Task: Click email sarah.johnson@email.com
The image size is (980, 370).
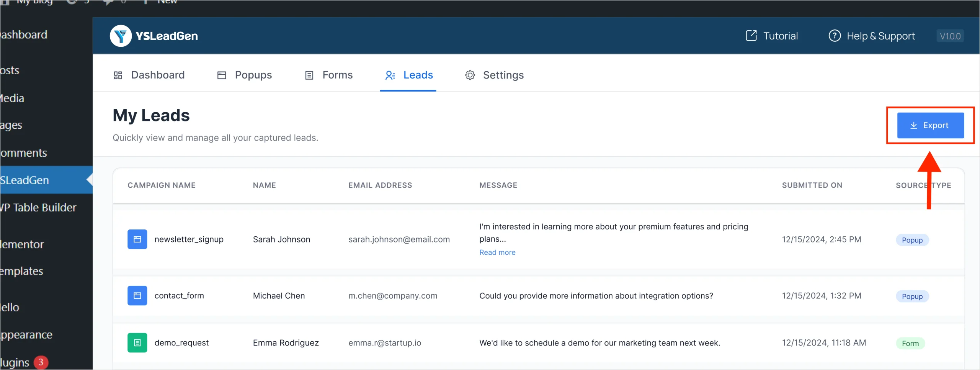Action: pyautogui.click(x=399, y=239)
